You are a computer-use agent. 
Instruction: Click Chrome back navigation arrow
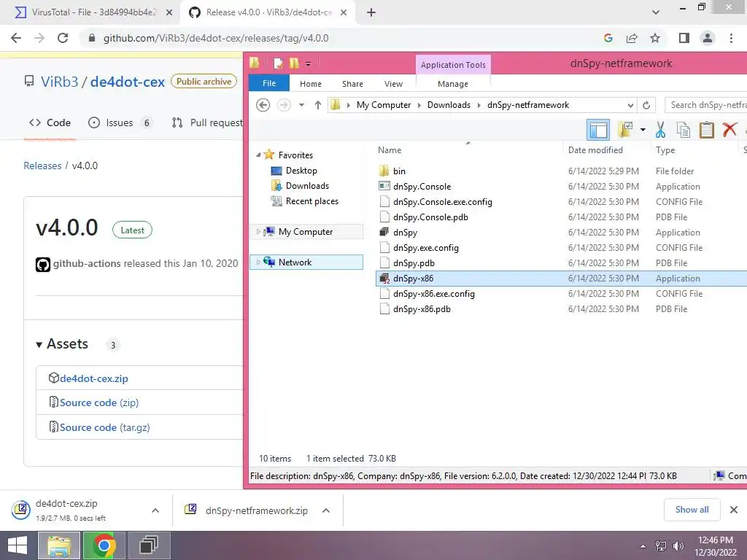pyautogui.click(x=16, y=38)
